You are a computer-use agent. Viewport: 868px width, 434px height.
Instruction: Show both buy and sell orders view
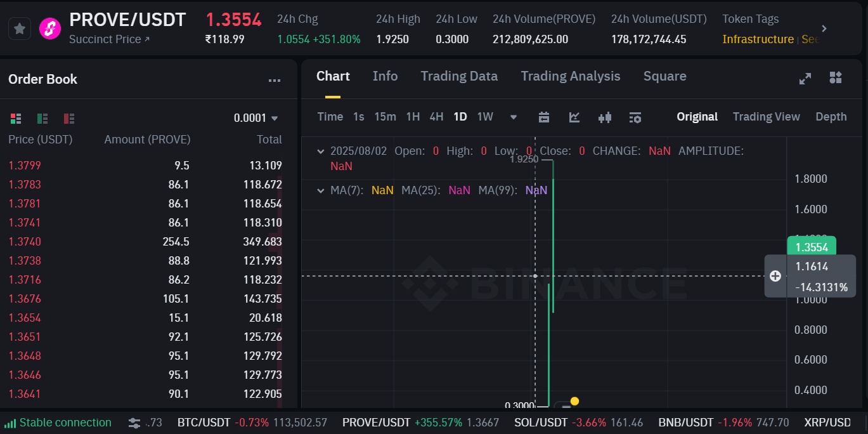[16, 118]
